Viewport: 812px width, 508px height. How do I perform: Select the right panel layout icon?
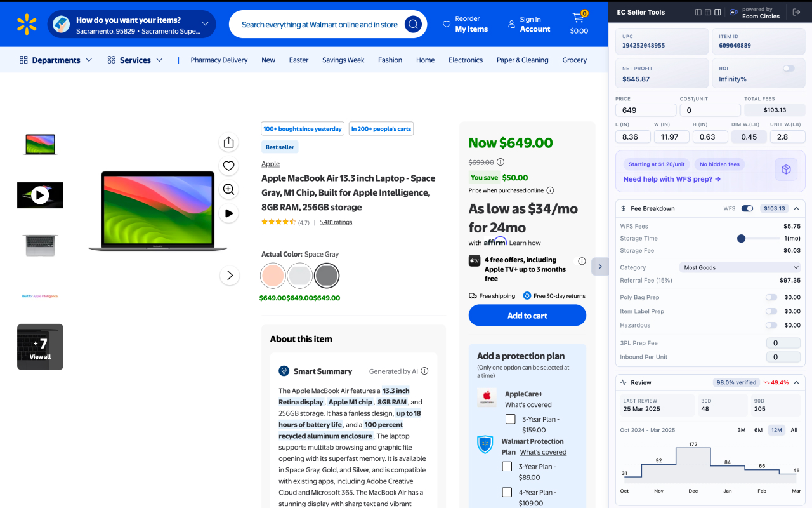[x=717, y=12]
